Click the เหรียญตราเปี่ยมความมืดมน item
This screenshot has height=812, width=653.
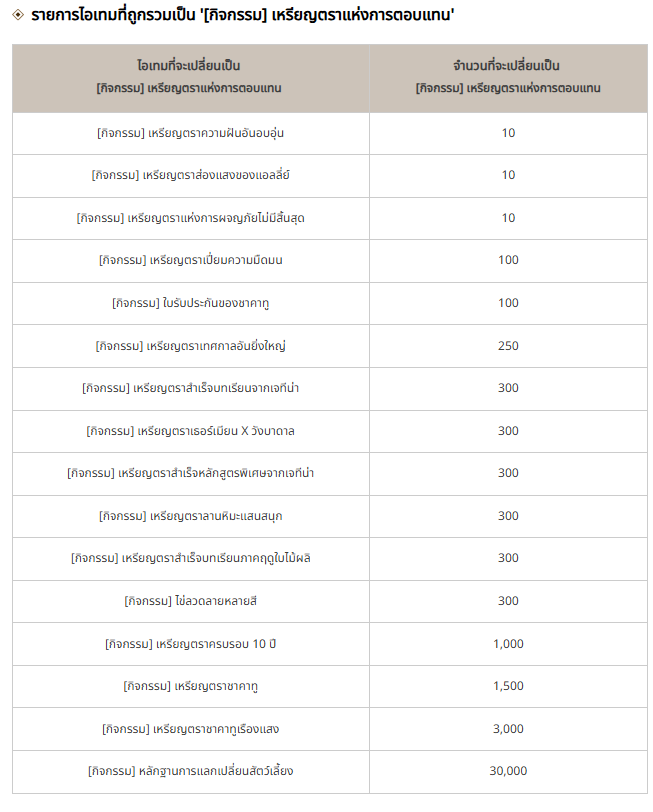(191, 260)
